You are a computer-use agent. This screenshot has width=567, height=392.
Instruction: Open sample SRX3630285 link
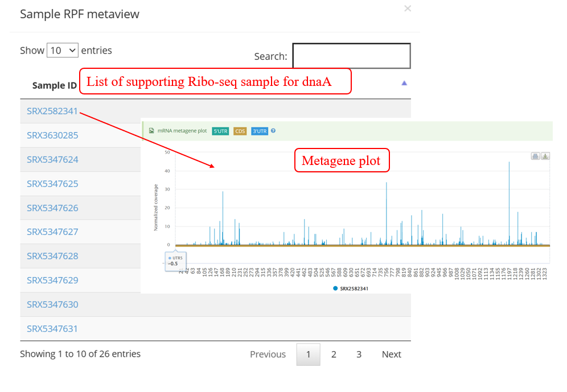point(52,135)
